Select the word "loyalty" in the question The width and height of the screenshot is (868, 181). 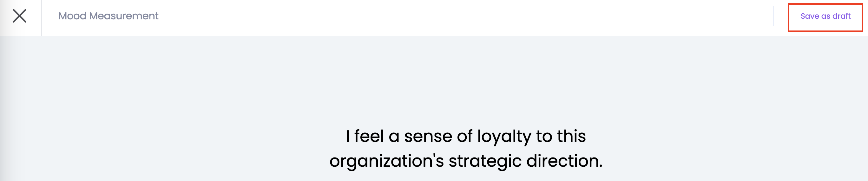[x=504, y=137]
